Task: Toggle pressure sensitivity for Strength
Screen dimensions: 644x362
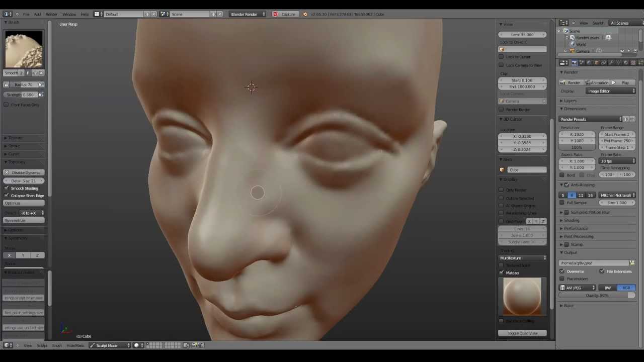Action: 41,95
